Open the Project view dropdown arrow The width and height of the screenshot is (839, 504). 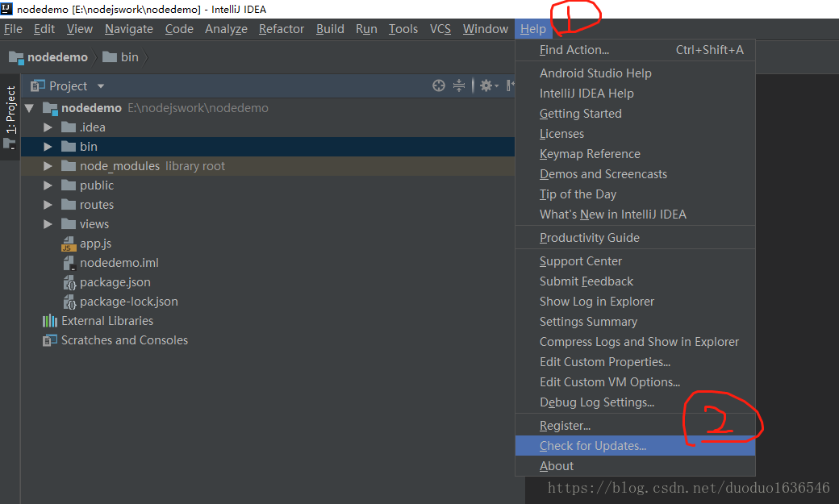click(101, 86)
